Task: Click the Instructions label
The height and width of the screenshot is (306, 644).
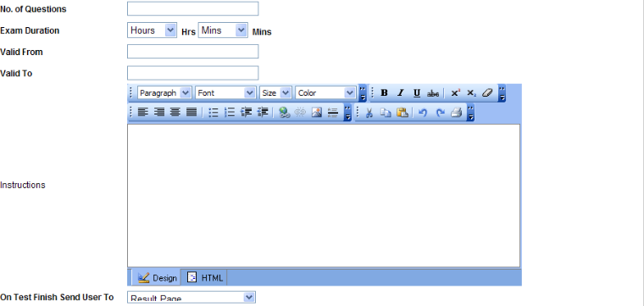Action: 23,185
